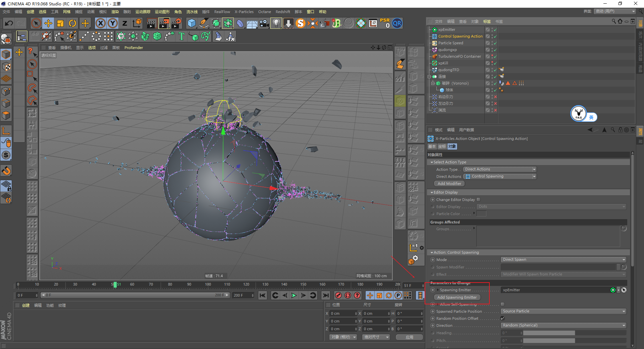
Task: Switch to Edges mode
Action: point(6,103)
